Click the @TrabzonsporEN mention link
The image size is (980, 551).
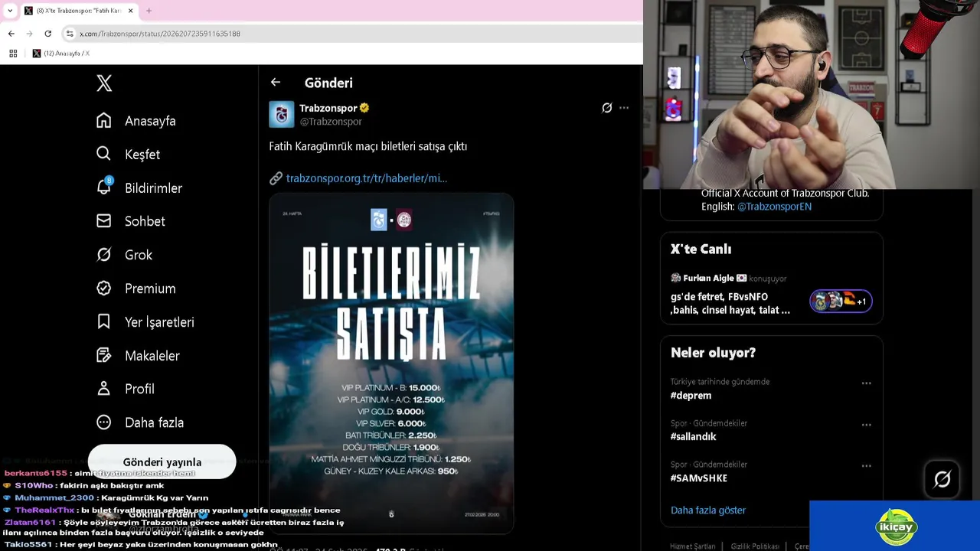click(x=774, y=207)
